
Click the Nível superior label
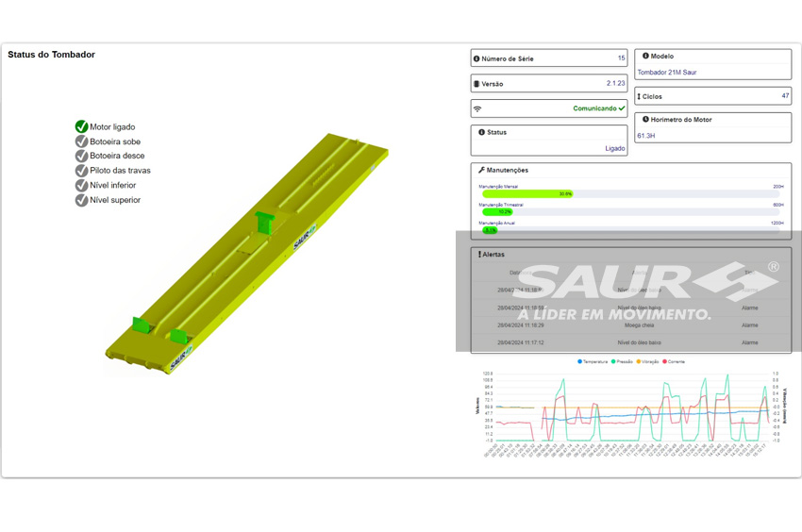point(115,200)
